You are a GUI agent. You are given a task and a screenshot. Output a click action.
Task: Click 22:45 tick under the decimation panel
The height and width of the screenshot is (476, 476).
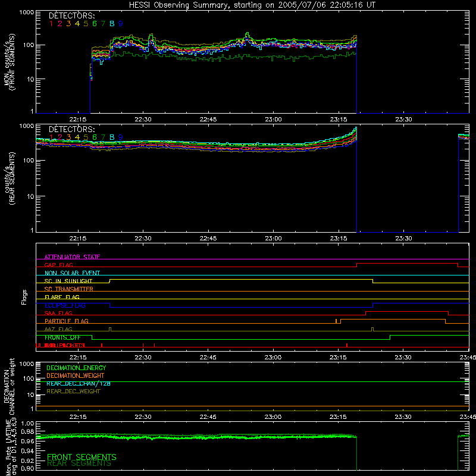pos(208,417)
